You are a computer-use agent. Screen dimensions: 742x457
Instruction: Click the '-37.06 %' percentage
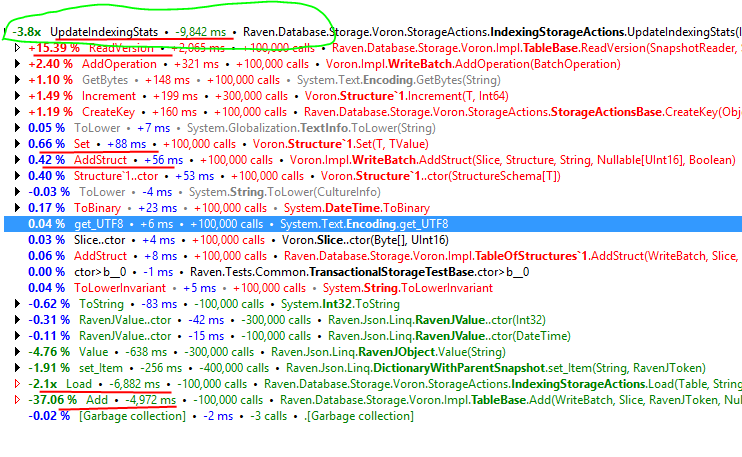[x=52, y=400]
